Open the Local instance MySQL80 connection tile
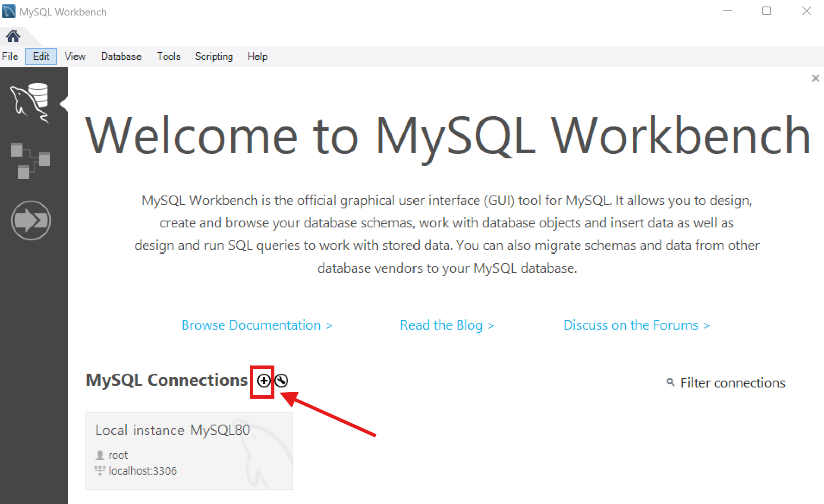The width and height of the screenshot is (824, 504). pyautogui.click(x=189, y=451)
